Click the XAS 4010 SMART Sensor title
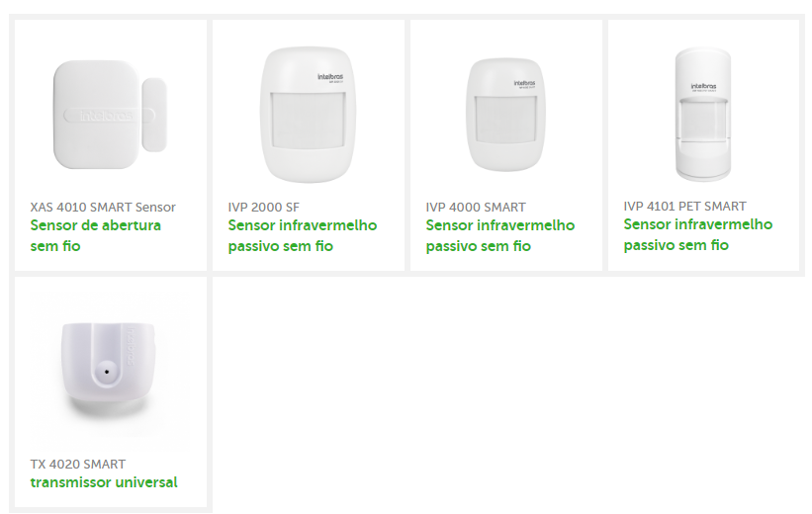Viewport: 812px width, 514px height. [x=103, y=207]
